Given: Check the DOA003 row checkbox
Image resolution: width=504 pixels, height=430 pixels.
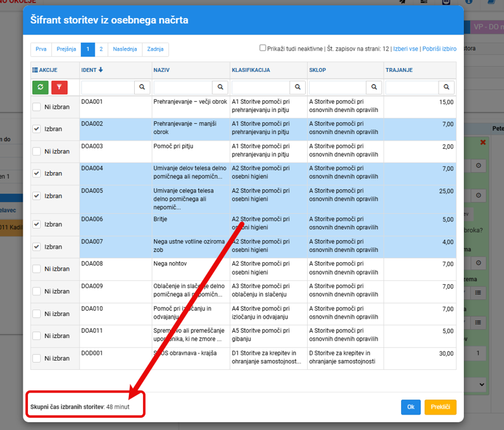Looking at the screenshot, I should [37, 152].
